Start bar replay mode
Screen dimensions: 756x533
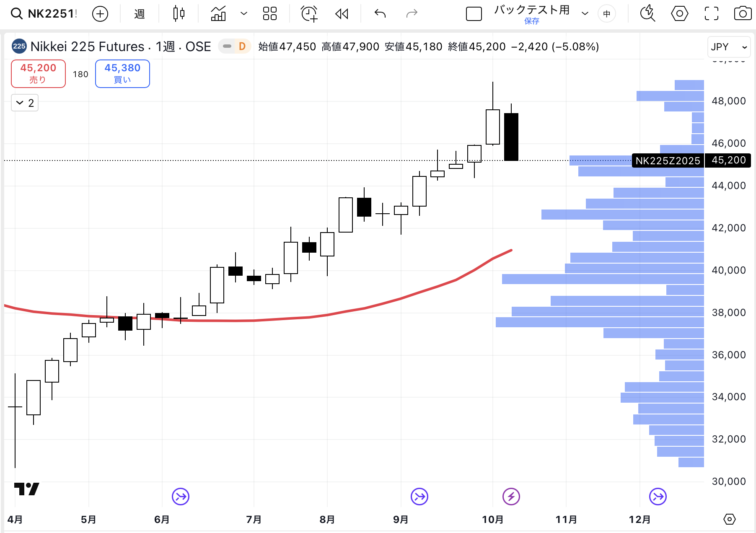[342, 14]
